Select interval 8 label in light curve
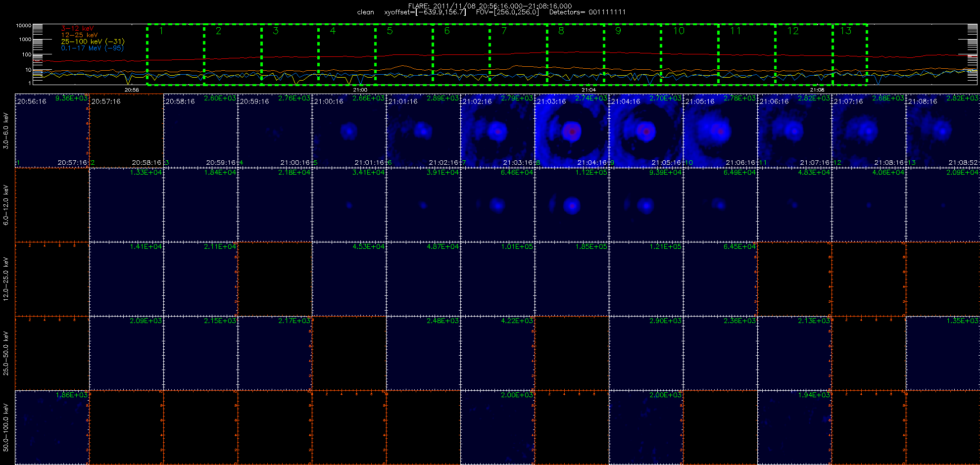The height and width of the screenshot is (465, 980). 561,31
